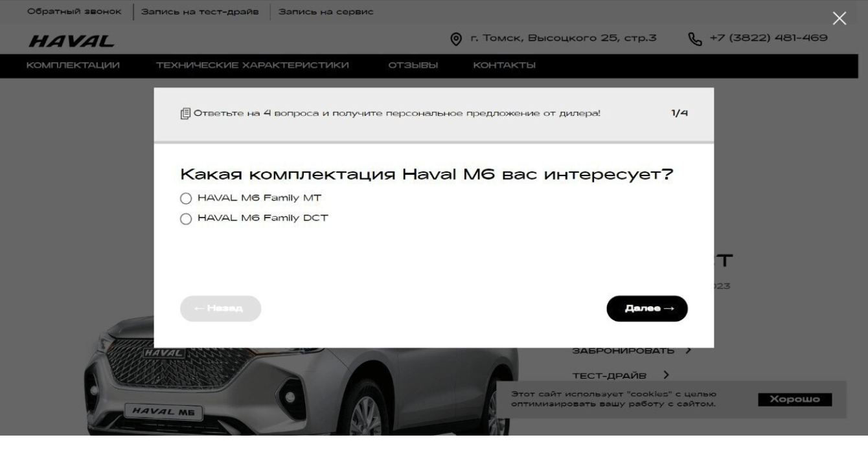Click the address г. Томск, Высоцкого 25
Image resolution: width=868 pixels, height=466 pixels.
tap(564, 38)
